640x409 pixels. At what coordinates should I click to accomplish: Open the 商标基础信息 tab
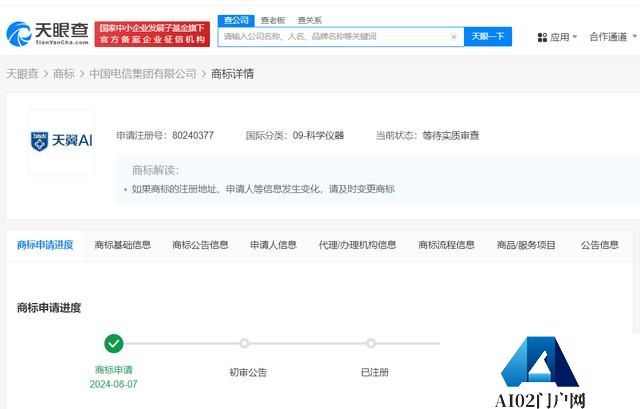point(122,245)
